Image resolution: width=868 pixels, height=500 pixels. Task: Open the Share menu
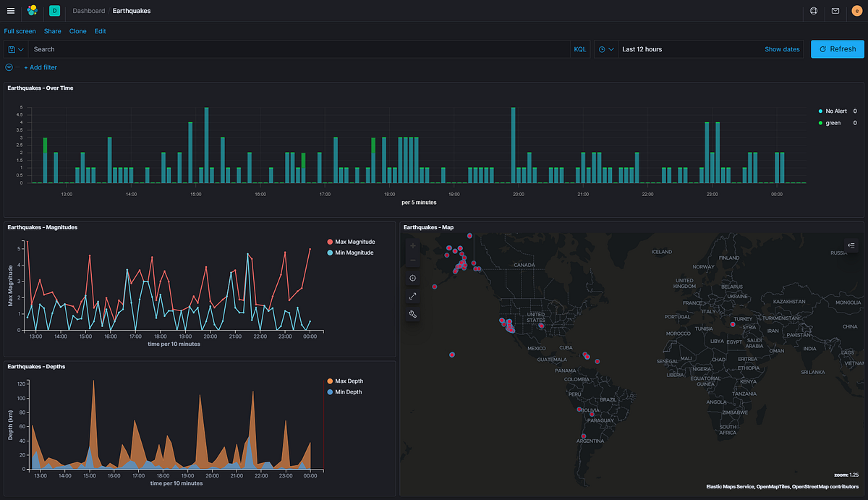(x=52, y=31)
